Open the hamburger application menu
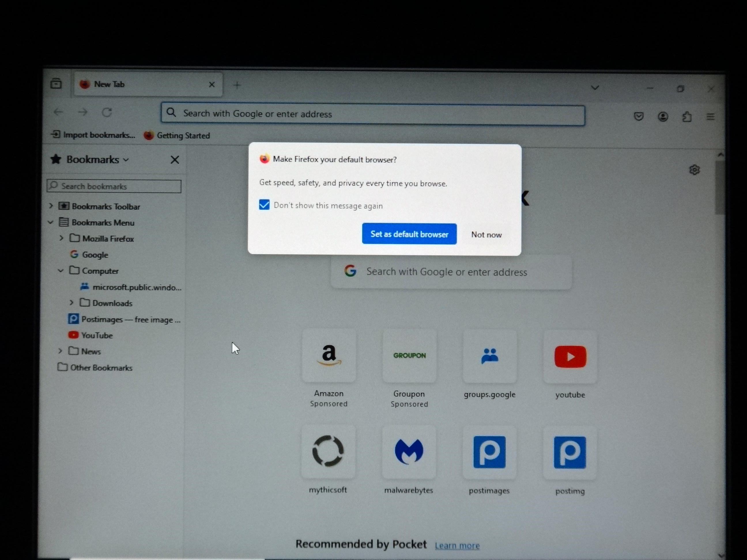The image size is (747, 560). [710, 117]
